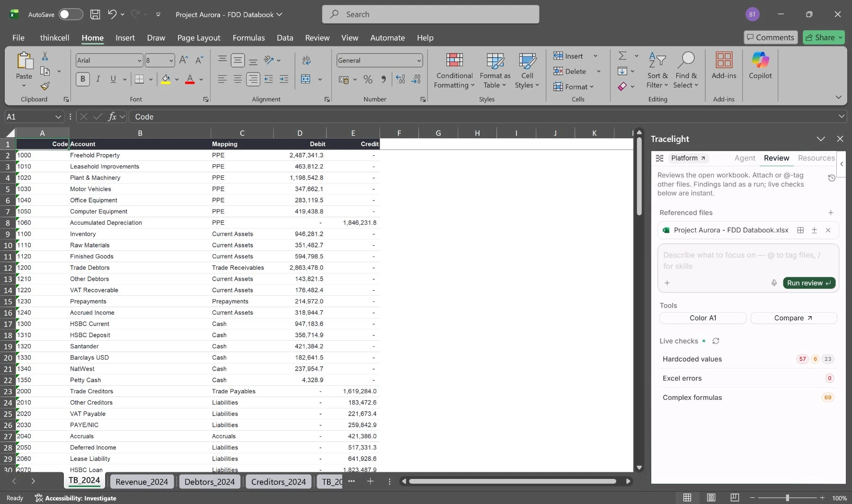Screen dimensions: 852x504
Task: Click the AutoSum sigma icon
Action: coord(622,56)
